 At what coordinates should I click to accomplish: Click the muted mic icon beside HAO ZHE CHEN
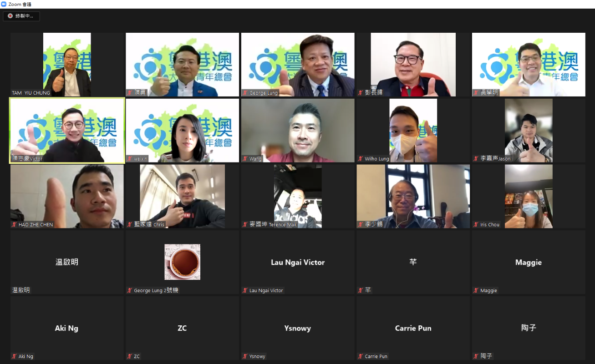[15, 224]
